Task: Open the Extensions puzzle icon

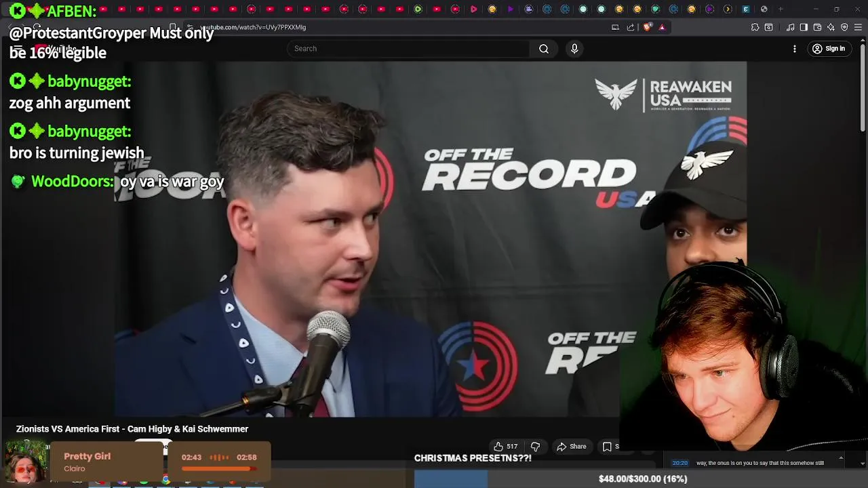Action: tap(755, 27)
